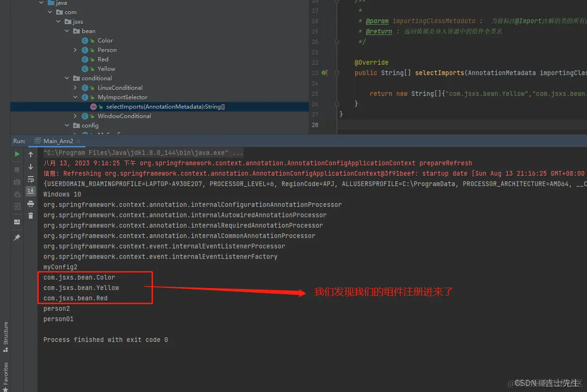Viewport: 587px width, 392px height.
Task: Toggle Scroll to End in Run console
Action: pos(31,191)
